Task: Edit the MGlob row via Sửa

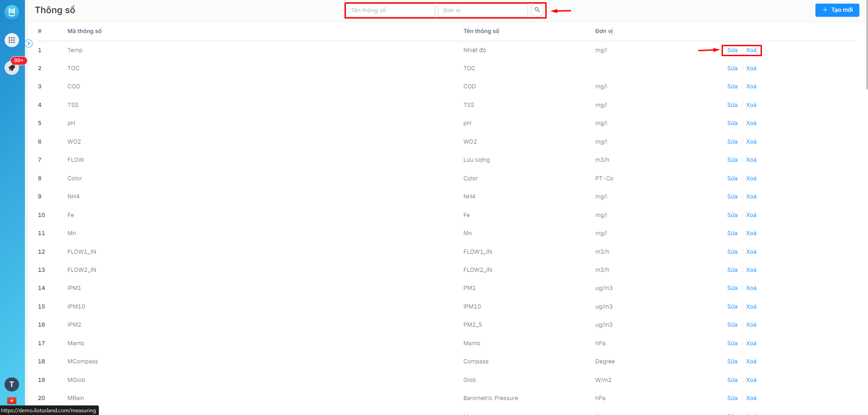Action: click(732, 380)
